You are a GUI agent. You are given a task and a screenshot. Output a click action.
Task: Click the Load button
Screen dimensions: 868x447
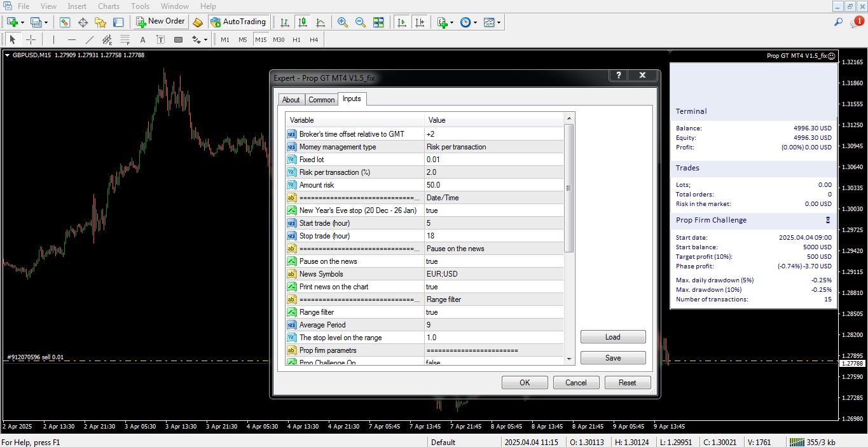(612, 337)
